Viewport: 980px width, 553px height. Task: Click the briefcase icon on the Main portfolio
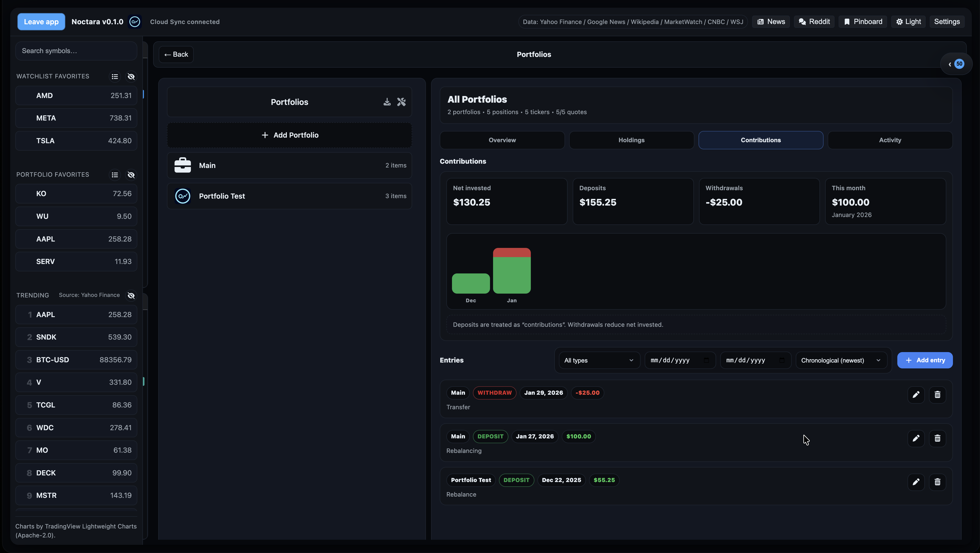(x=183, y=165)
